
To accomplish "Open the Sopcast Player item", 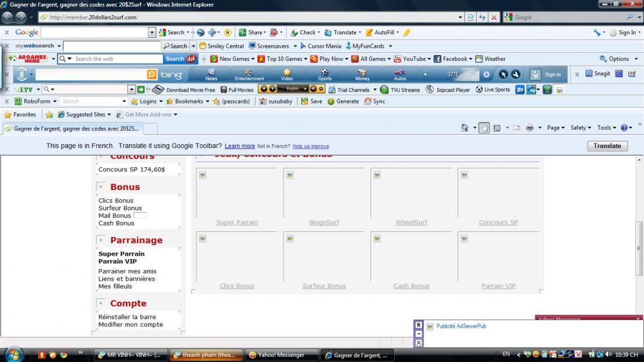I will tap(448, 89).
